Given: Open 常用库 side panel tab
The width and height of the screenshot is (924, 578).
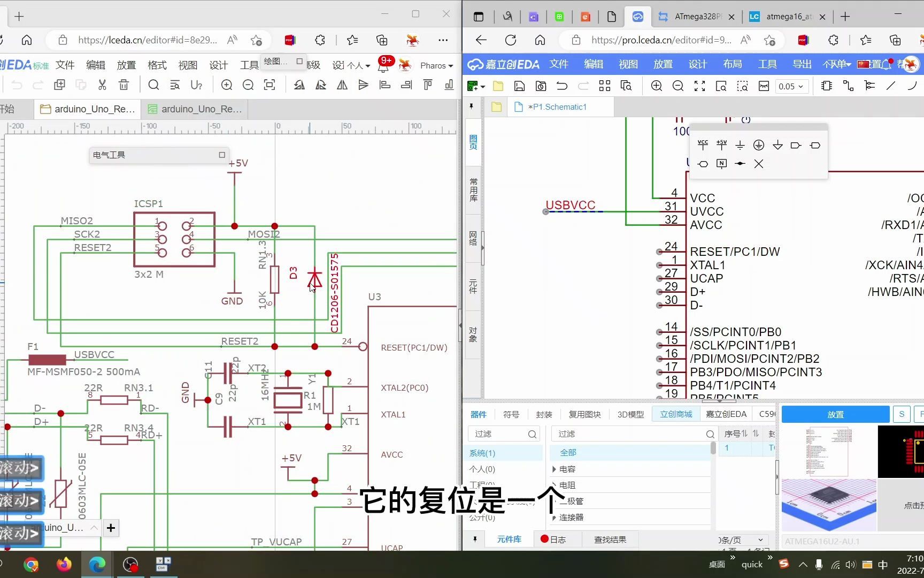Looking at the screenshot, I should click(473, 190).
